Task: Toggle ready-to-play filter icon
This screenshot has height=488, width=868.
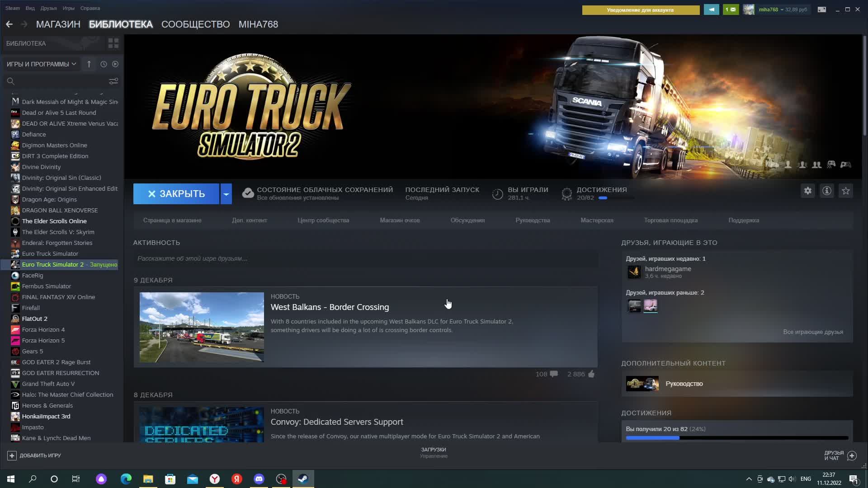Action: click(x=115, y=64)
